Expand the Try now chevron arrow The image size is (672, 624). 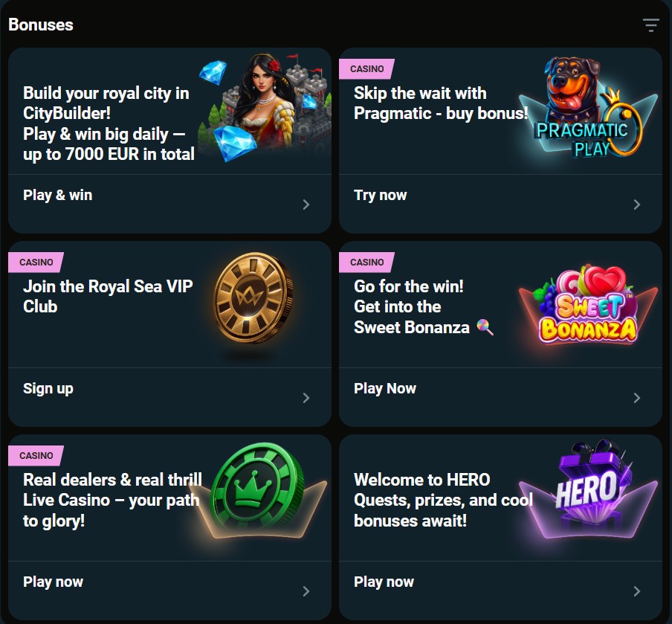coord(637,205)
